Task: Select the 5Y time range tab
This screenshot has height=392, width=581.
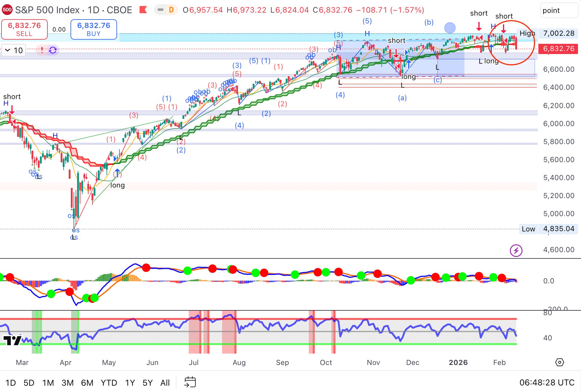Action: point(148,383)
